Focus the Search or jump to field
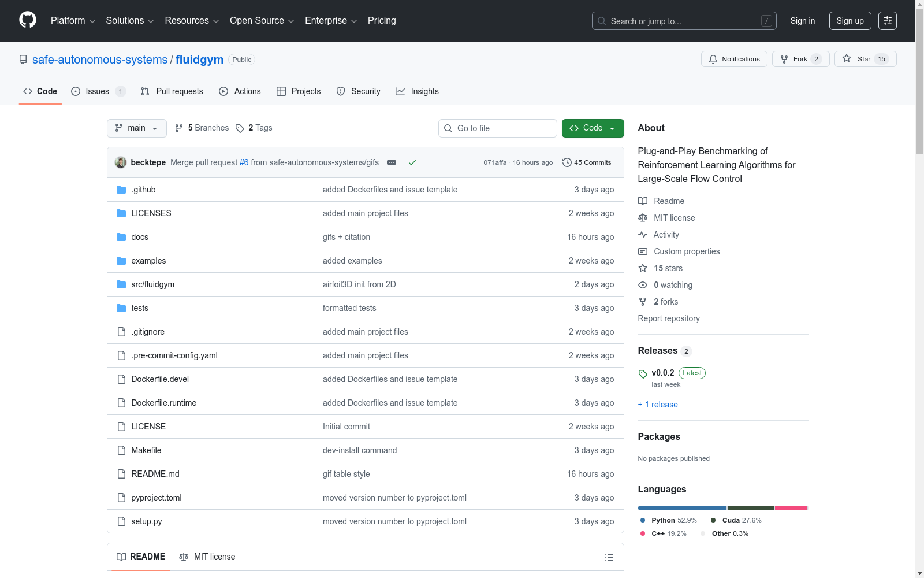The image size is (924, 578). (684, 21)
